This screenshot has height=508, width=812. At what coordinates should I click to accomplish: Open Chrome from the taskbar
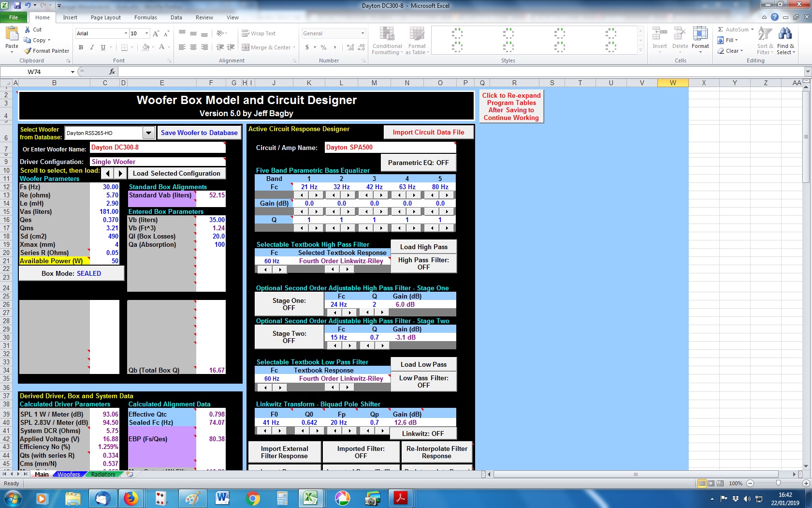point(252,498)
